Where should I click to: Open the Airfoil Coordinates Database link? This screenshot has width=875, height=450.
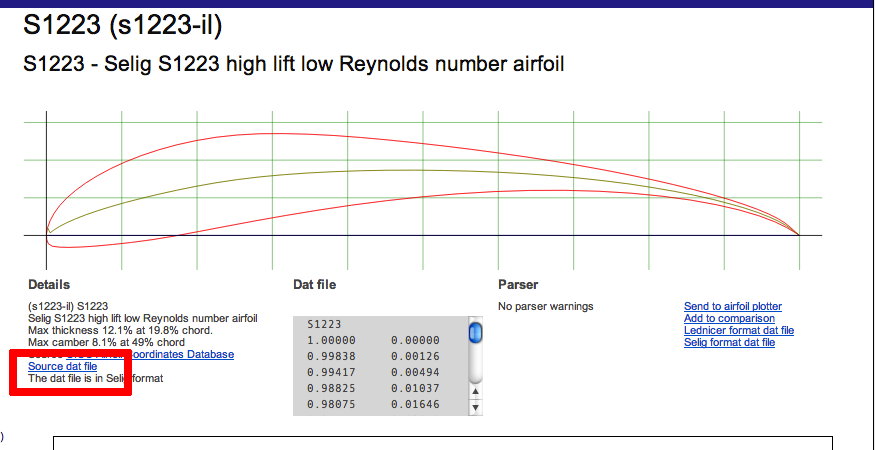coord(150,355)
